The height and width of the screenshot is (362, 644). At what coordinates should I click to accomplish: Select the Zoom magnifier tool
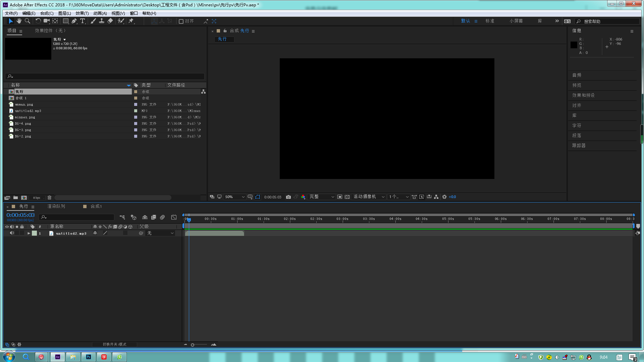click(28, 21)
